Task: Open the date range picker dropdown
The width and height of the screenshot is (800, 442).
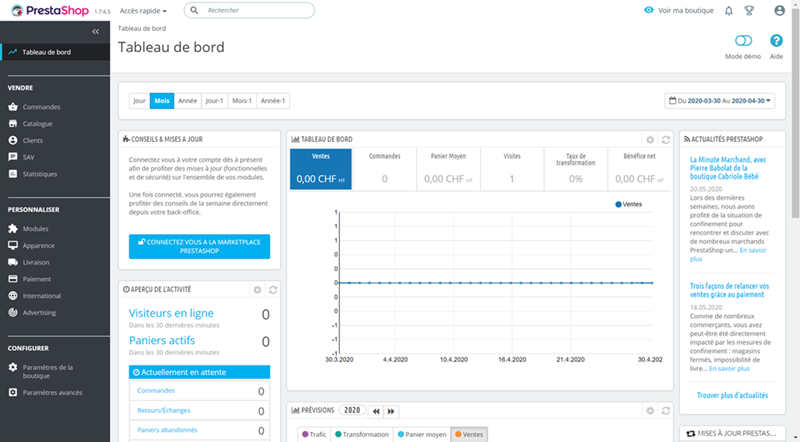Action: (719, 101)
